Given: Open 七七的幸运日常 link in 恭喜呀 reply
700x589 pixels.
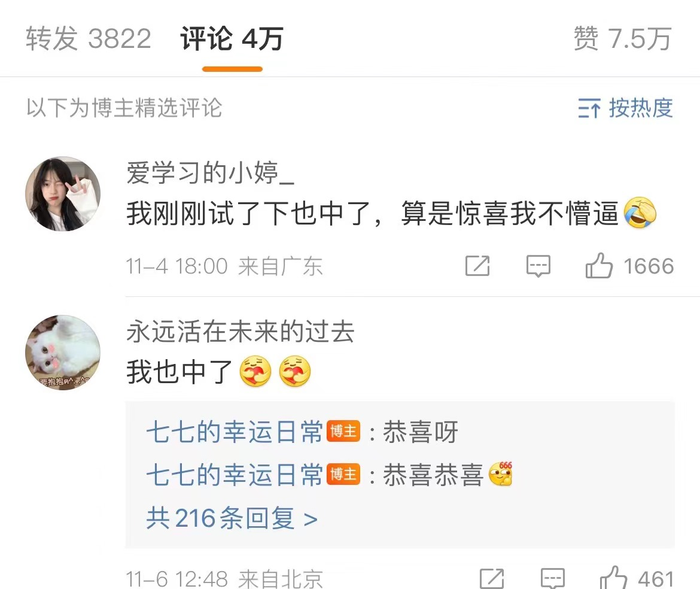Looking at the screenshot, I should (235, 432).
